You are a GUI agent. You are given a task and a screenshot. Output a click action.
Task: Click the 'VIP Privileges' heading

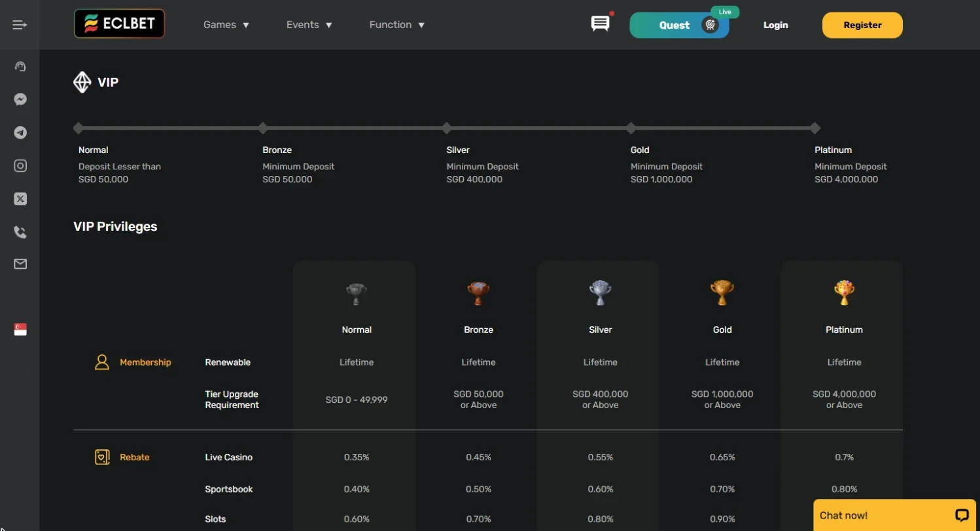[x=115, y=226]
